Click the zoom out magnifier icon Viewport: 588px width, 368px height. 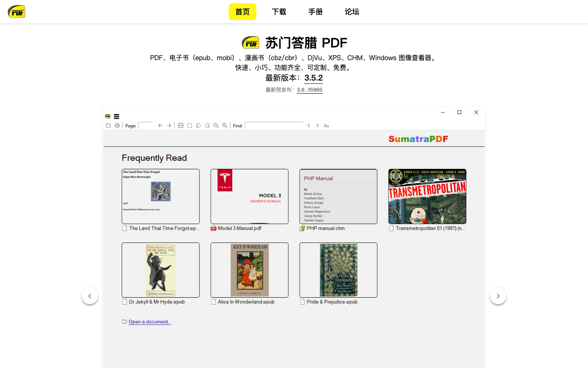point(216,126)
